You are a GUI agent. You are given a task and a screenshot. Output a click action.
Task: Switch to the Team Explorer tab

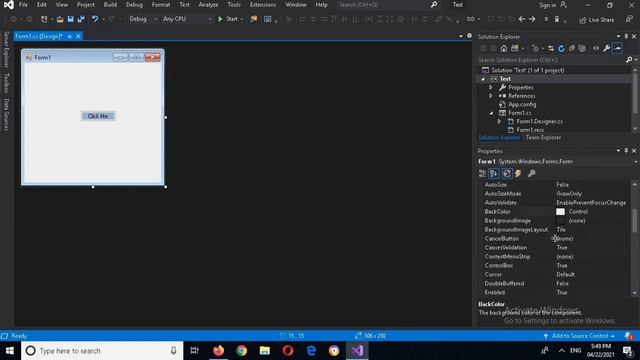coord(543,138)
